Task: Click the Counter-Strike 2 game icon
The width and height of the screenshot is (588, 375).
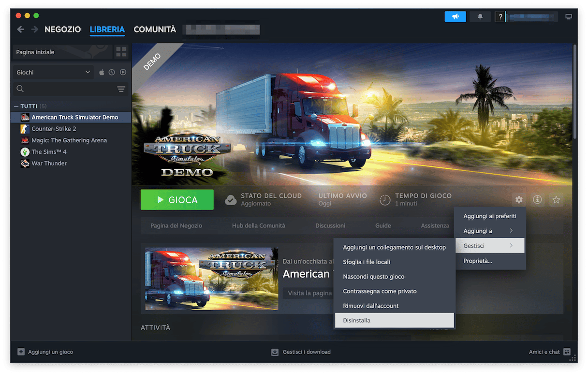Action: pyautogui.click(x=25, y=129)
